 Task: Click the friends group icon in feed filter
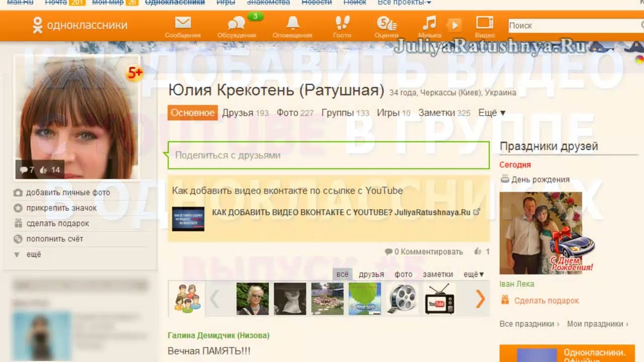187,298
